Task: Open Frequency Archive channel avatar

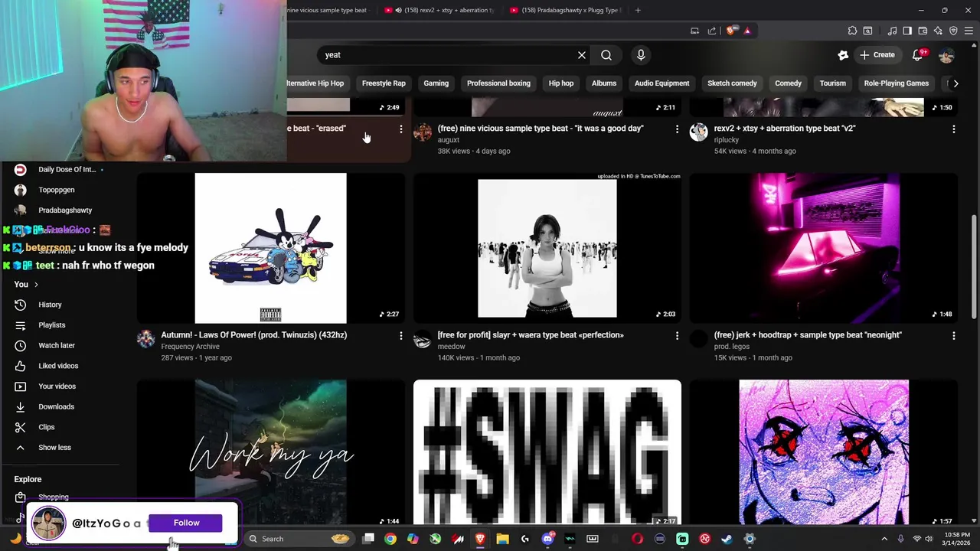Action: point(145,339)
